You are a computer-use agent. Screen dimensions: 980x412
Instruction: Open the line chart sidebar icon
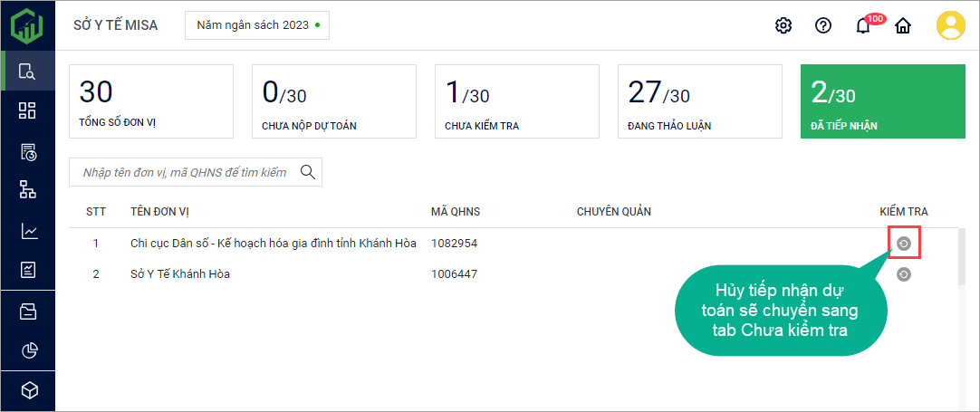click(x=28, y=231)
